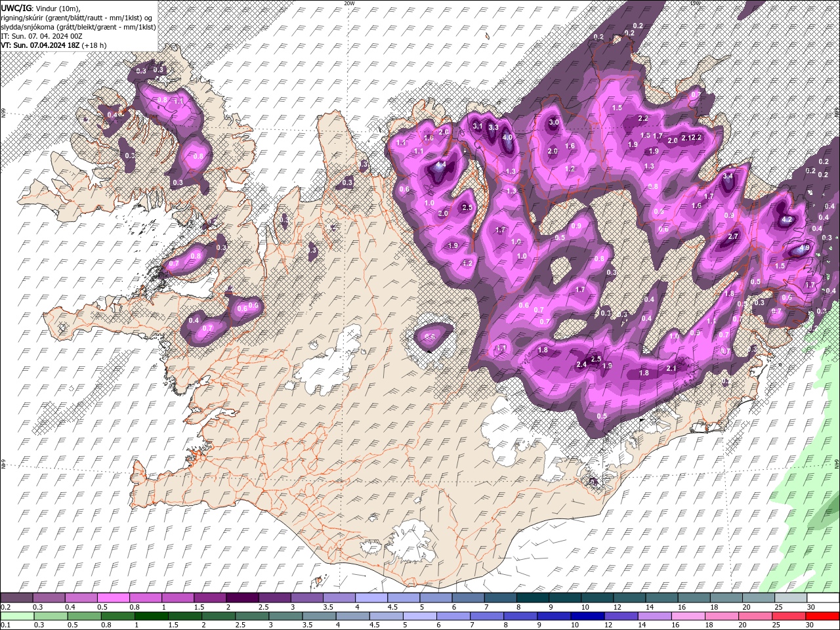Click the 4.9 snowfall maximum value
840x630 pixels.
pos(805,248)
